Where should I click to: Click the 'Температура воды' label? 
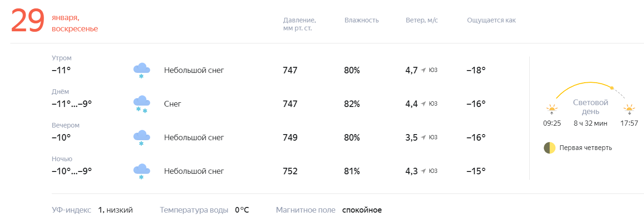tap(194, 210)
